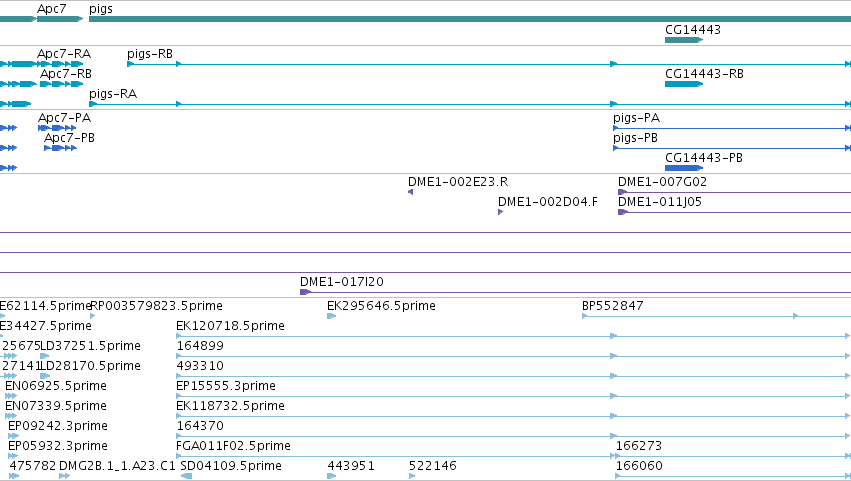Select the CG14443-PB label
Image resolution: width=851 pixels, height=481 pixels.
tap(704, 158)
